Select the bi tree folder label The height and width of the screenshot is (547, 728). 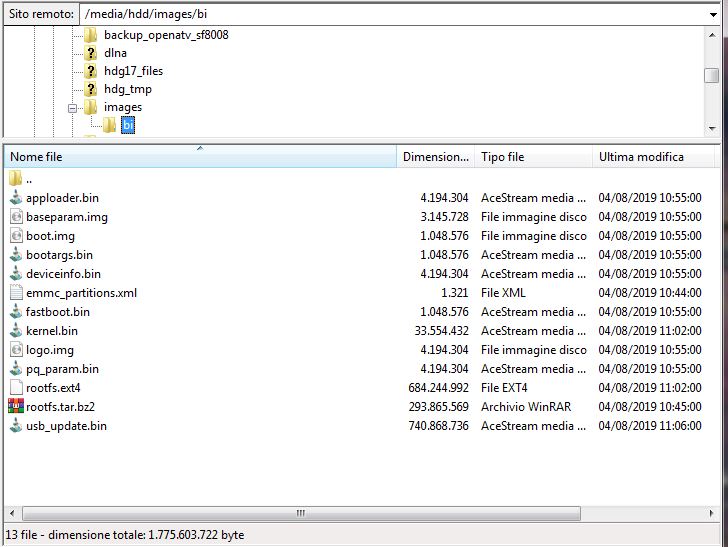pos(128,125)
